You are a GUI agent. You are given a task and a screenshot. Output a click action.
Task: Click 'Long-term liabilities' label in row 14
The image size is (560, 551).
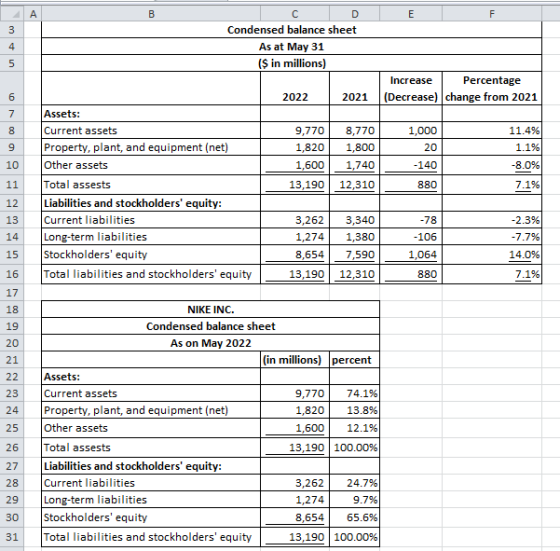(151, 236)
